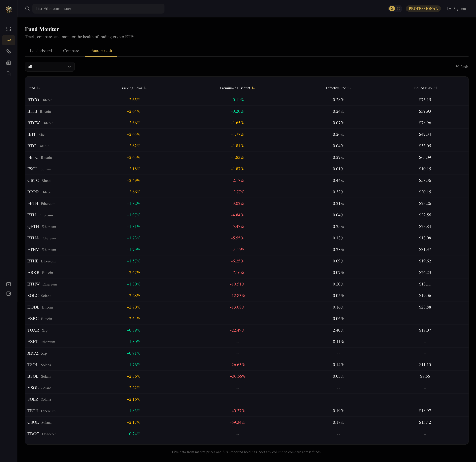Image resolution: width=476 pixels, height=462 pixels.
Task: Open the dashboard grid icon in the sidebar
Action: 9,29
